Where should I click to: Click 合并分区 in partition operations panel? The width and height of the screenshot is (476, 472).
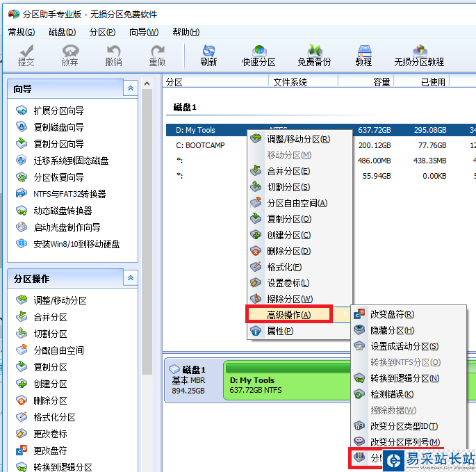[x=42, y=317]
